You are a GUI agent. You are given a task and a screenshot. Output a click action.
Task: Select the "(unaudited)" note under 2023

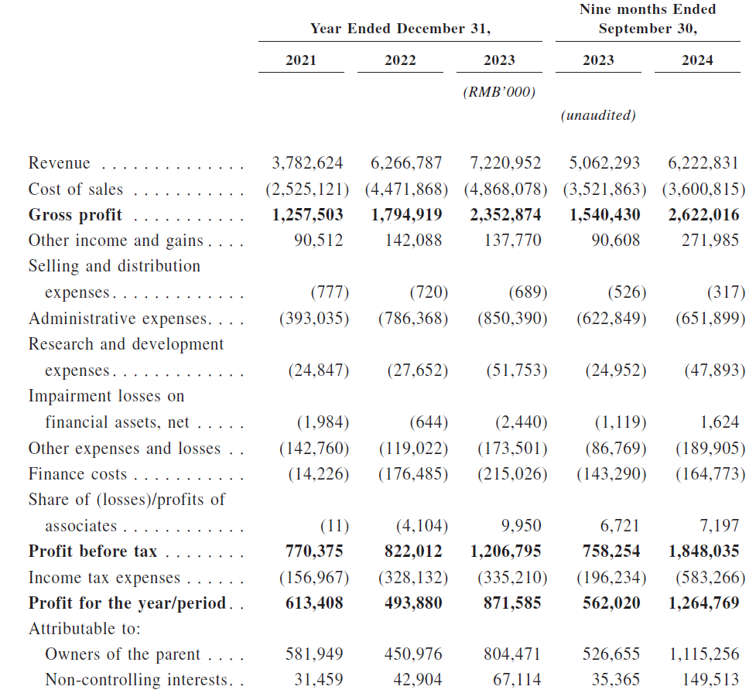coord(597,115)
